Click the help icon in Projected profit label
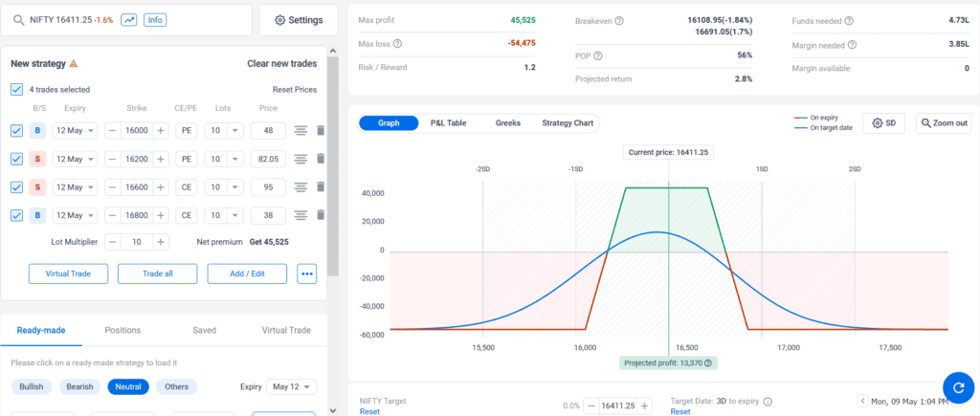 pos(709,362)
